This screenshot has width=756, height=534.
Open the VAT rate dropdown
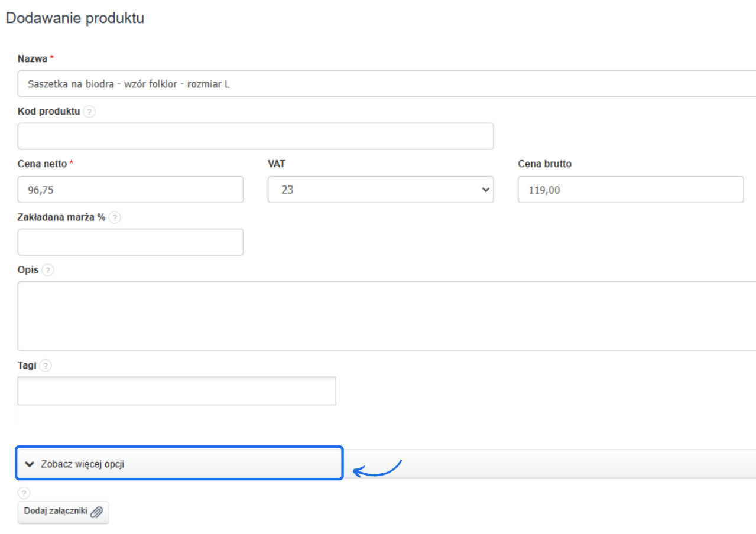[x=380, y=190]
